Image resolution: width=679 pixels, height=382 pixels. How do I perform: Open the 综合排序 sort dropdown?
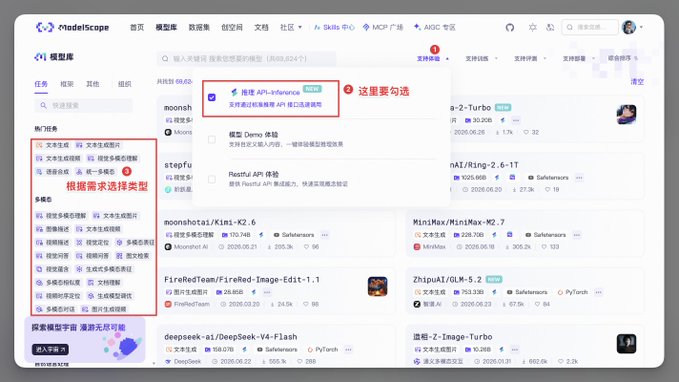[x=623, y=58]
